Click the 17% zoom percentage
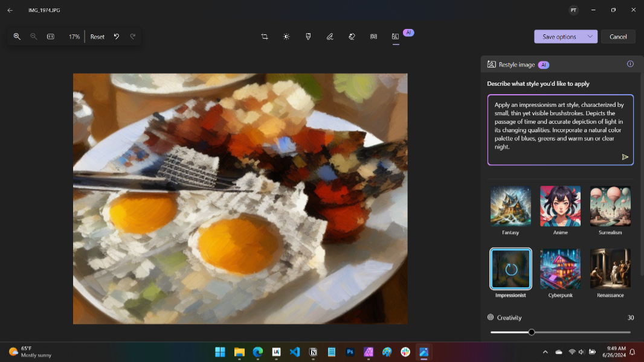This screenshot has width=644, height=362. click(x=74, y=36)
